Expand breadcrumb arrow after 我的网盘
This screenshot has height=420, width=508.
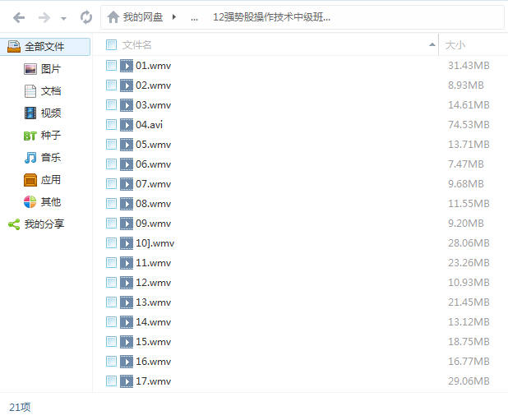[x=174, y=17]
